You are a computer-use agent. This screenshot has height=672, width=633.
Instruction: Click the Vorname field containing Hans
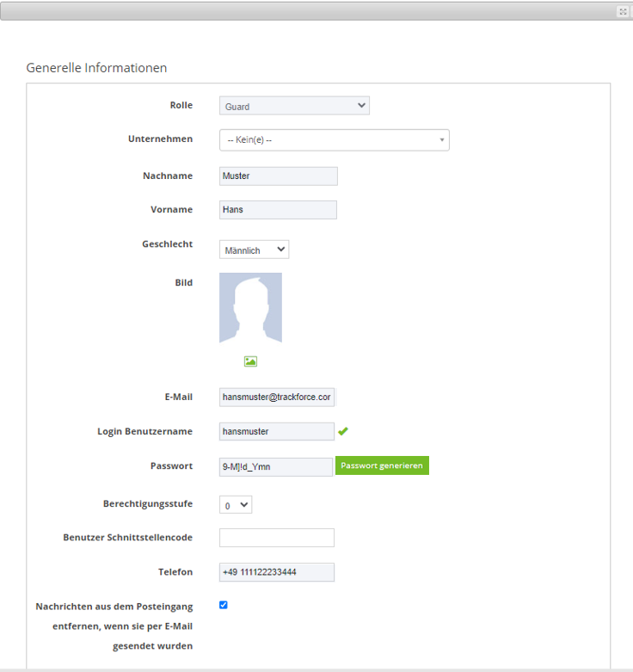[278, 210]
